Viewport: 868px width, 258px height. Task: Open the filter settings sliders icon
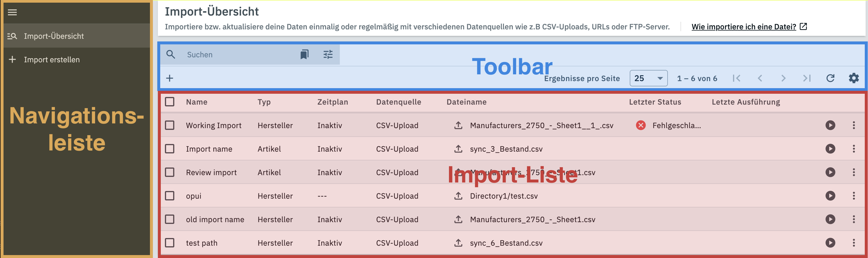point(328,54)
